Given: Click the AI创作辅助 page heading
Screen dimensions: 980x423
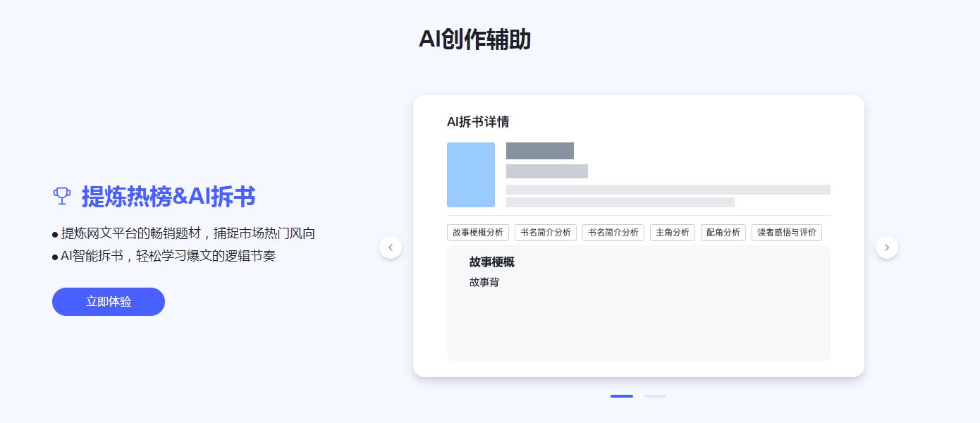Looking at the screenshot, I should 476,40.
